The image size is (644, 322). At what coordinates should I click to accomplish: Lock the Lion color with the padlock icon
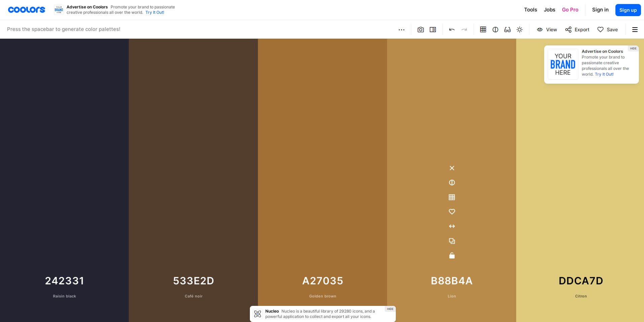point(452,255)
